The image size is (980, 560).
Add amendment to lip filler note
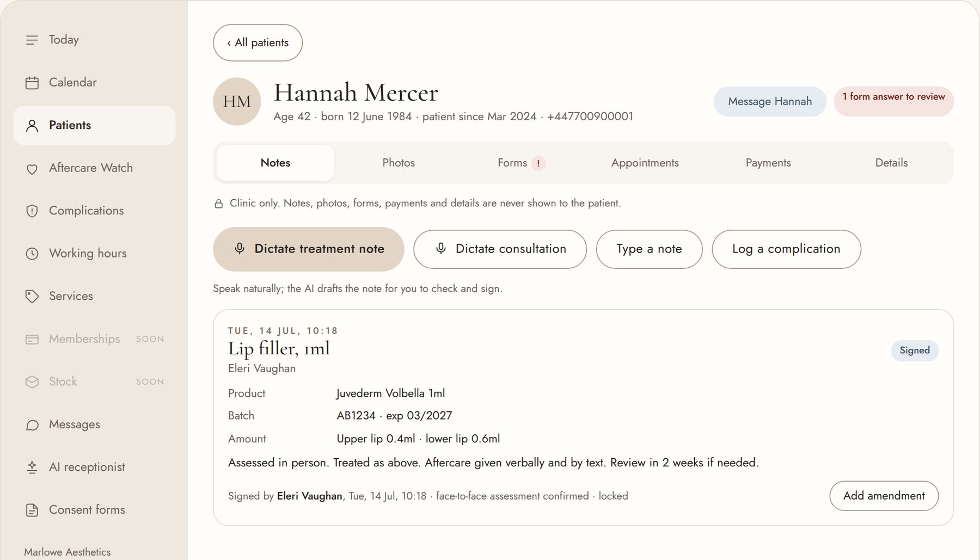tap(884, 496)
